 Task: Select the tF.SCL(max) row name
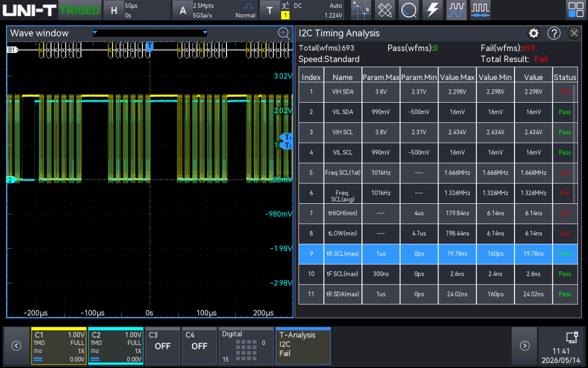(x=343, y=274)
